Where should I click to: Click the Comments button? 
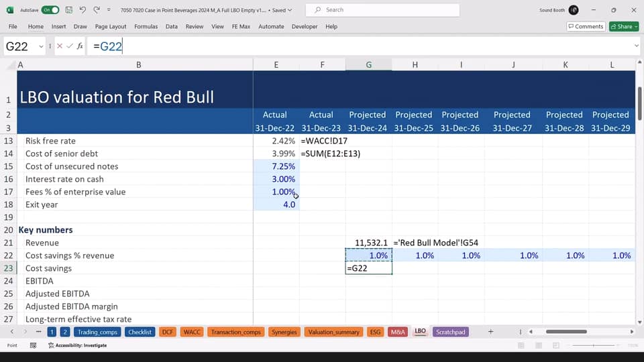click(586, 26)
